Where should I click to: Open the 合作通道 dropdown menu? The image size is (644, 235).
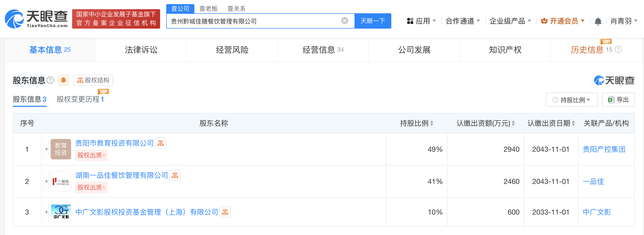462,21
